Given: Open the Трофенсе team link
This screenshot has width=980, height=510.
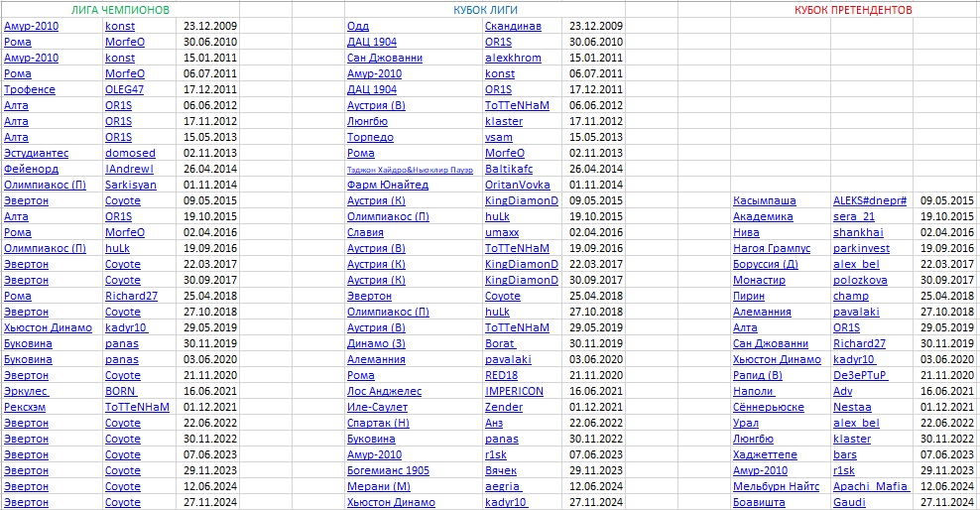Looking at the screenshot, I should [x=30, y=89].
